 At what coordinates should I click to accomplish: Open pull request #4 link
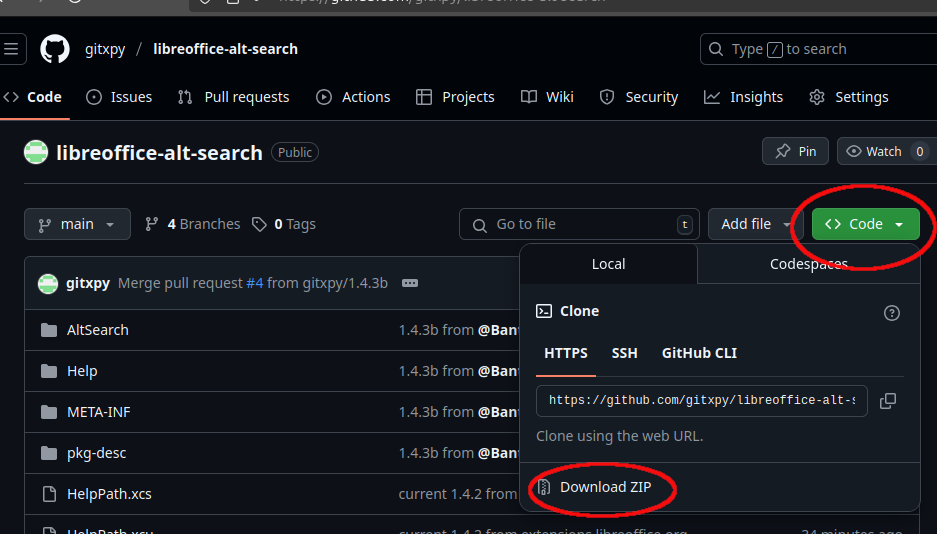[x=255, y=283]
